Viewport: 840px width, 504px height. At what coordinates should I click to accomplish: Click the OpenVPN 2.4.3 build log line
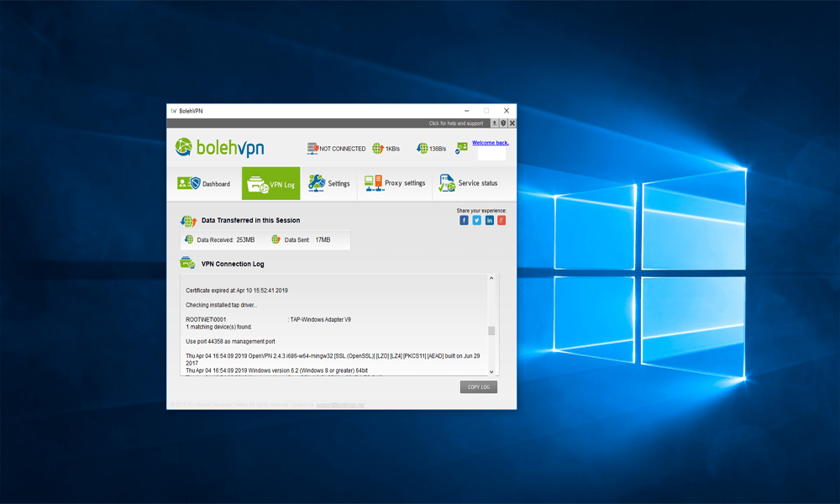point(333,359)
